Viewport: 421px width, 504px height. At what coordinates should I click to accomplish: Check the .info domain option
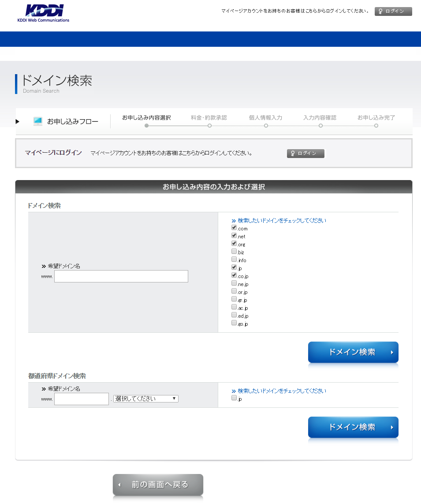click(x=234, y=260)
